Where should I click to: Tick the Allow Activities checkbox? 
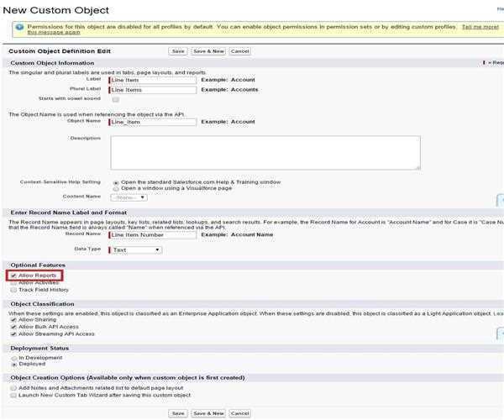(x=13, y=282)
